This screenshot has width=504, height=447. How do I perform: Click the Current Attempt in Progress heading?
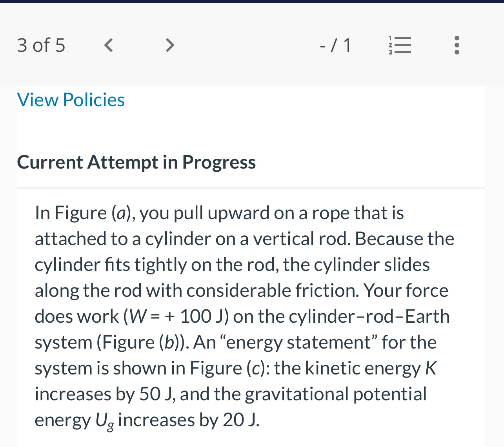(x=136, y=162)
